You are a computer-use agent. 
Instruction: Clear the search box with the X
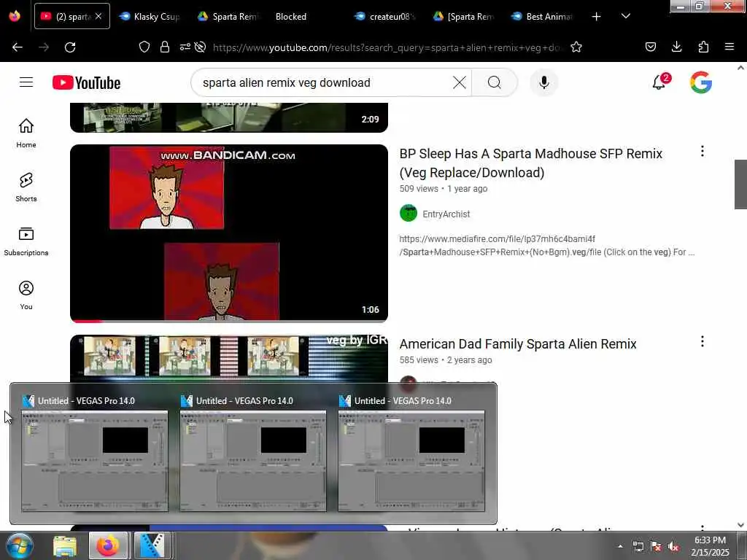(460, 82)
